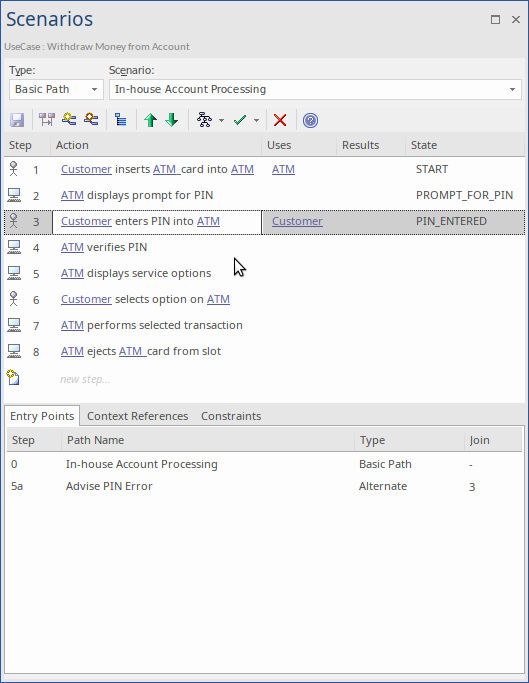This screenshot has width=529, height=683.
Task: Select state cell PIN_ENTERED
Action: coord(451,221)
